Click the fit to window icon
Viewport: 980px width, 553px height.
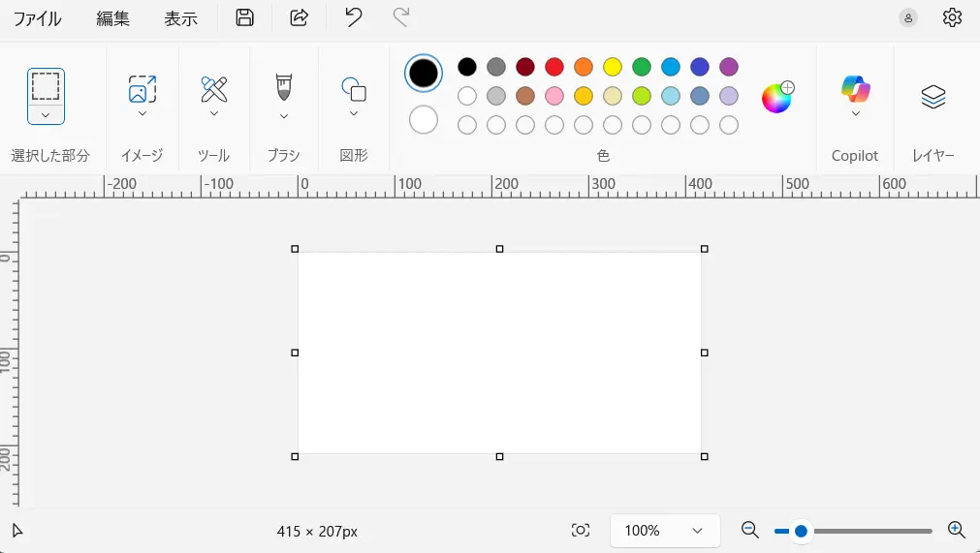pyautogui.click(x=581, y=531)
